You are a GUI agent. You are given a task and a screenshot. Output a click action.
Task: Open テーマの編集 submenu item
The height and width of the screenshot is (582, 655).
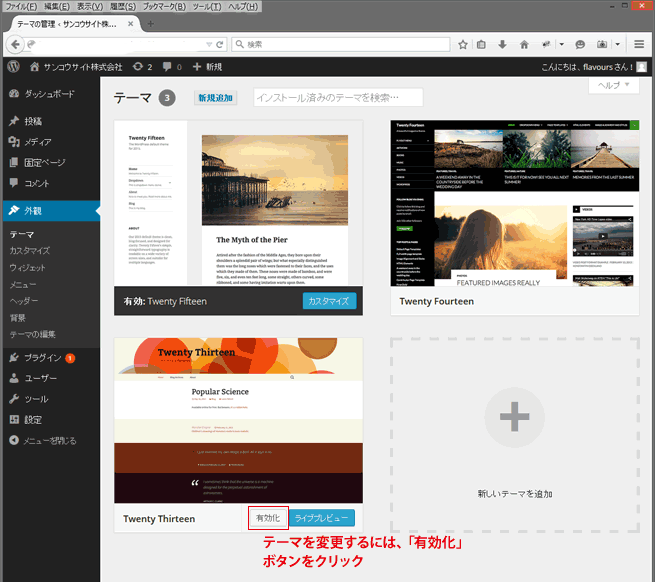pyautogui.click(x=33, y=334)
